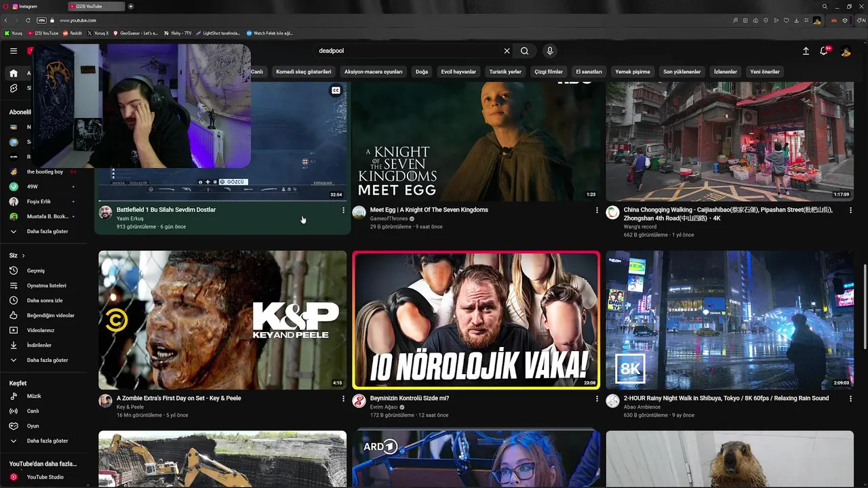868x488 pixels.
Task: Select the Komedi skeç gösterileri chip
Action: pyautogui.click(x=304, y=71)
